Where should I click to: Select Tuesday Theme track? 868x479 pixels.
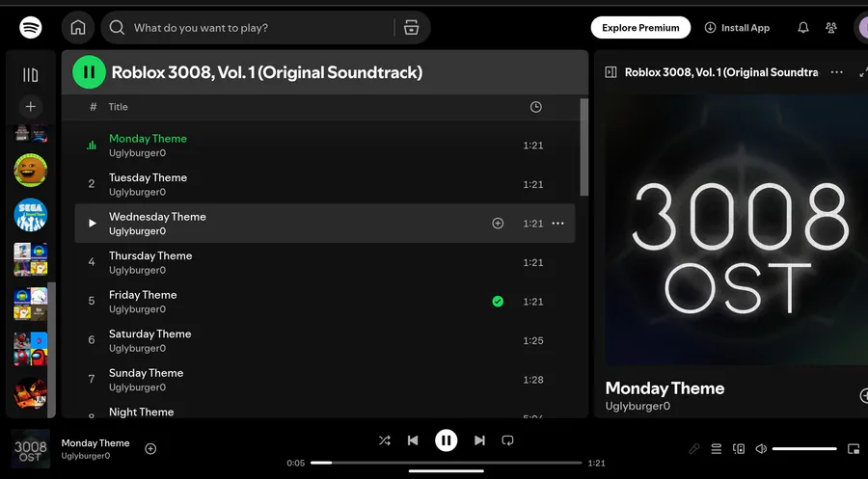pyautogui.click(x=324, y=184)
